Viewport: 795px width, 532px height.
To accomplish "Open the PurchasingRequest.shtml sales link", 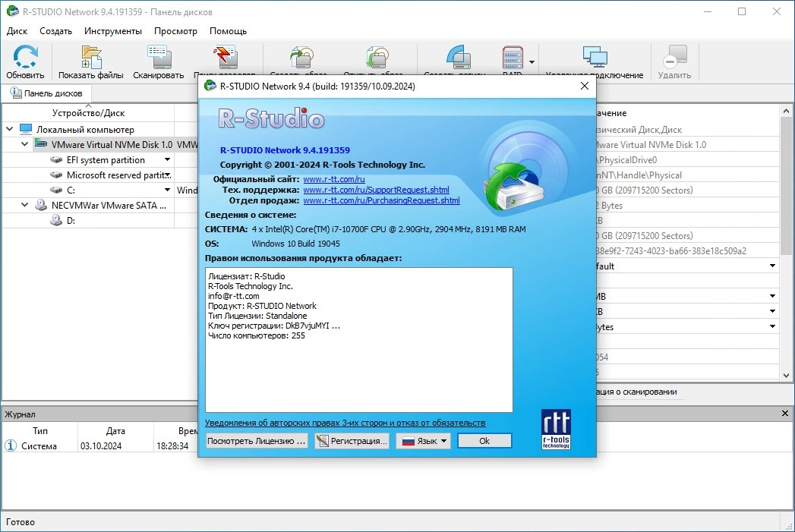I will point(381,200).
